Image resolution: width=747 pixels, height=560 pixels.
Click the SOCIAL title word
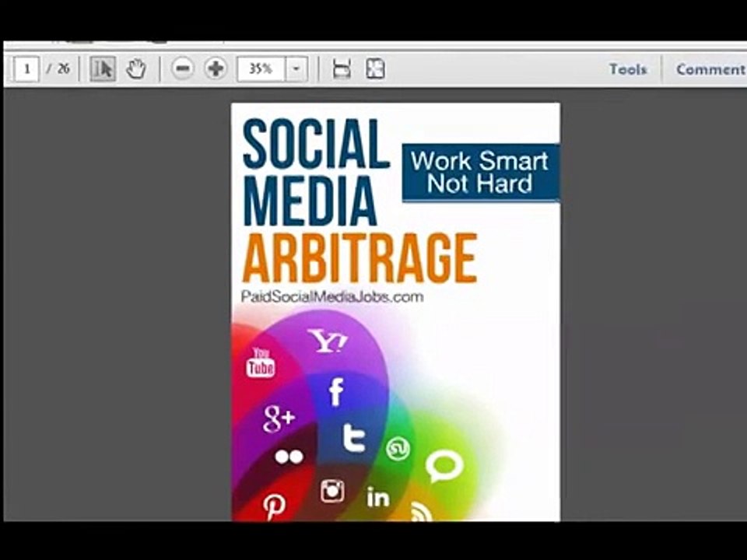tap(316, 145)
